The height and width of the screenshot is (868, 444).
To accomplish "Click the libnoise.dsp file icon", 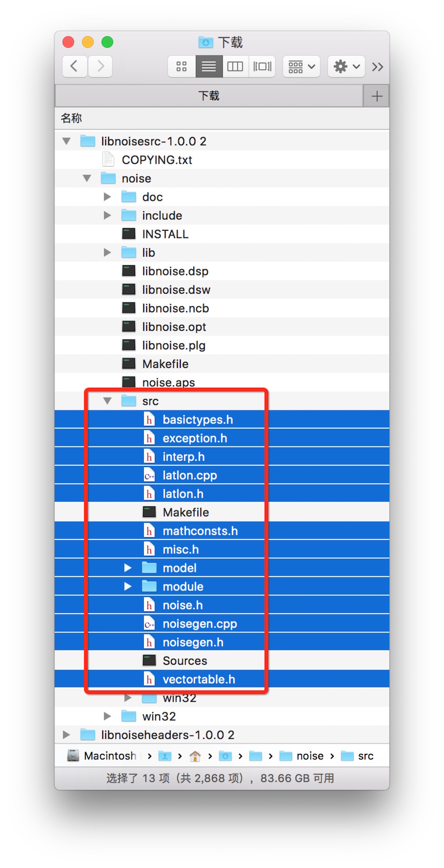I will point(129,271).
